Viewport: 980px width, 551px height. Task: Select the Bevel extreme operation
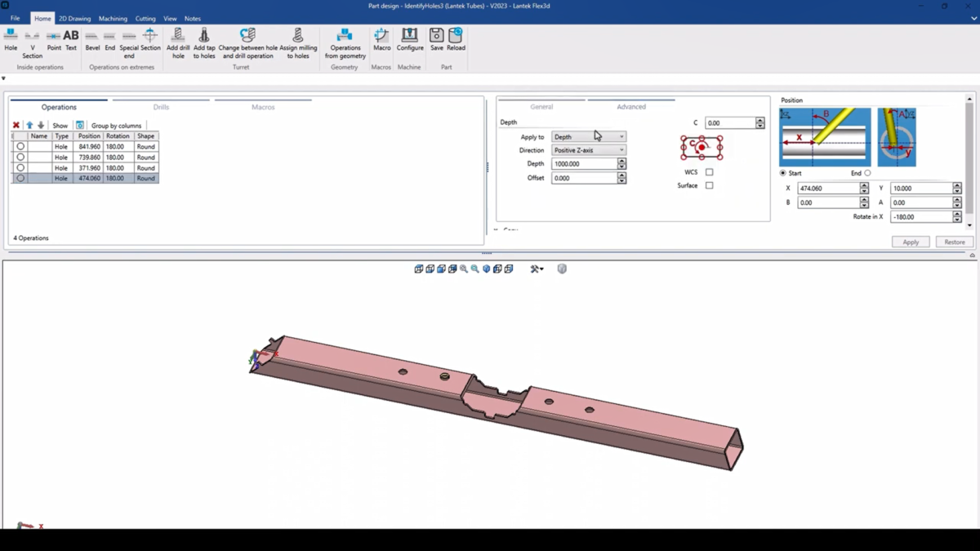click(92, 41)
